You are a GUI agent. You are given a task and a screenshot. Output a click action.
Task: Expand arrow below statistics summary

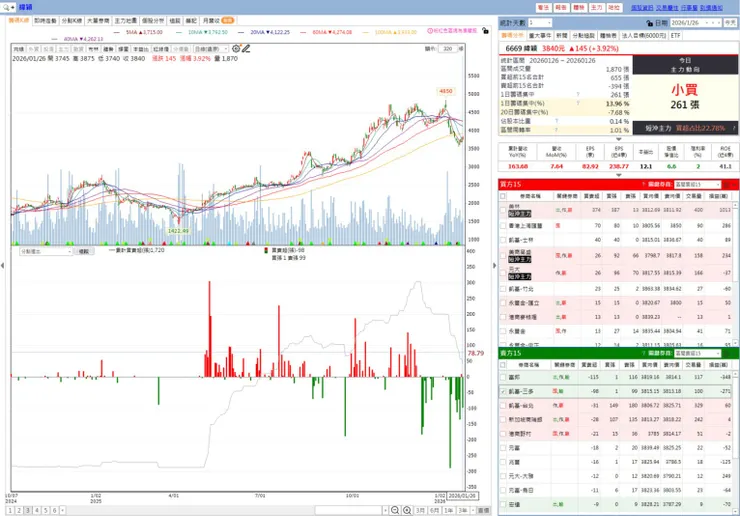pyautogui.click(x=619, y=139)
